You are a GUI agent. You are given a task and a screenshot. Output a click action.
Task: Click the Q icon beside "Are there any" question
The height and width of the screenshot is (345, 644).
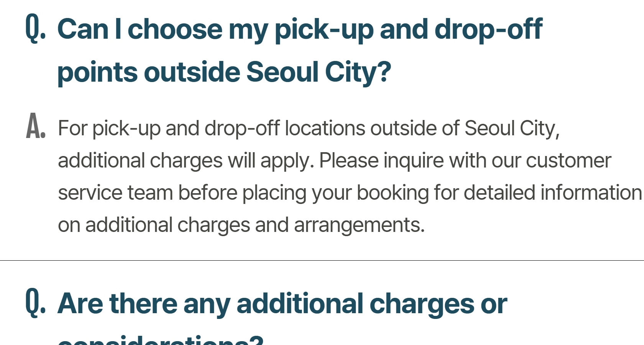pos(35,302)
